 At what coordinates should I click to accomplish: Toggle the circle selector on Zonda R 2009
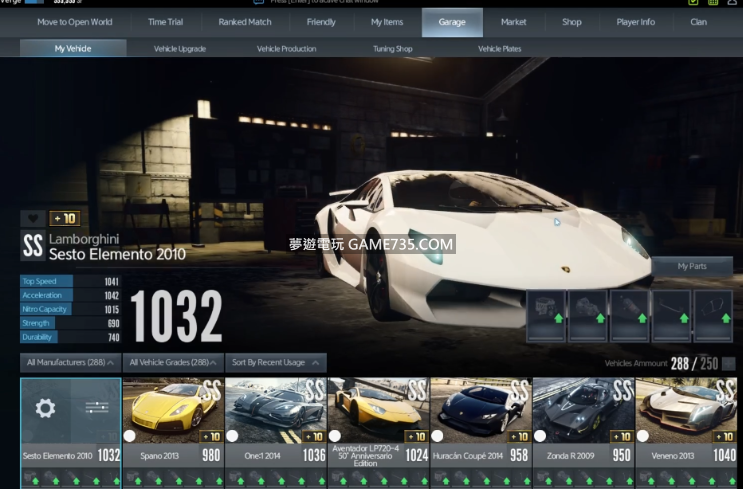(x=539, y=436)
